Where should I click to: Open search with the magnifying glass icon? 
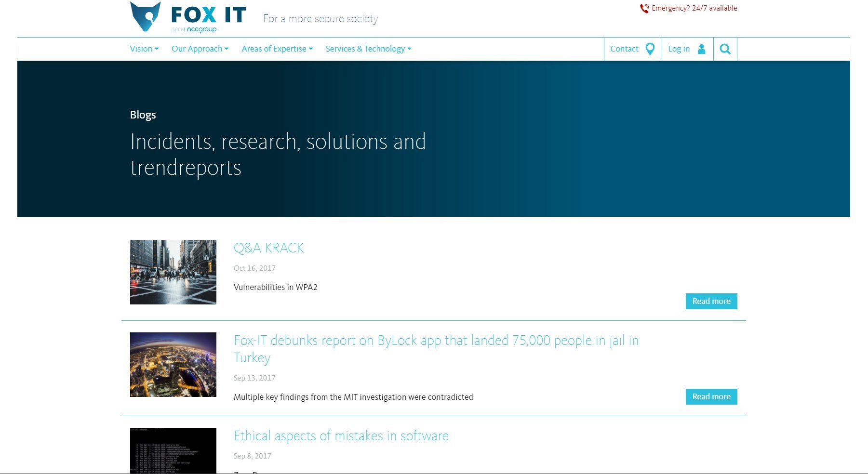pos(725,49)
